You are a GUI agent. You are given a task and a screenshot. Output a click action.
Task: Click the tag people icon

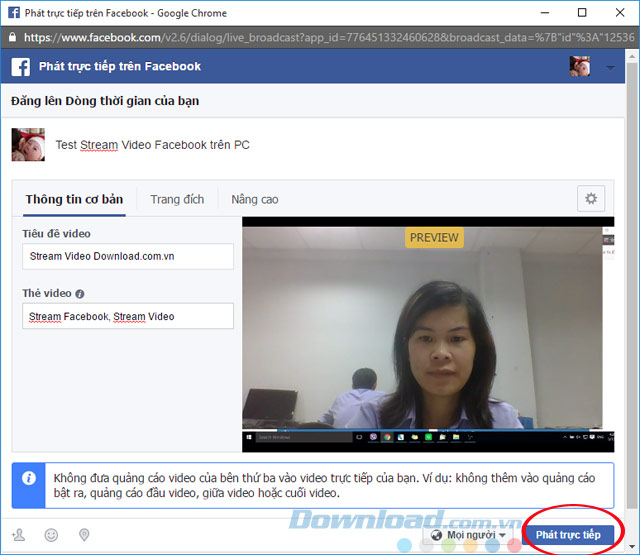19,535
